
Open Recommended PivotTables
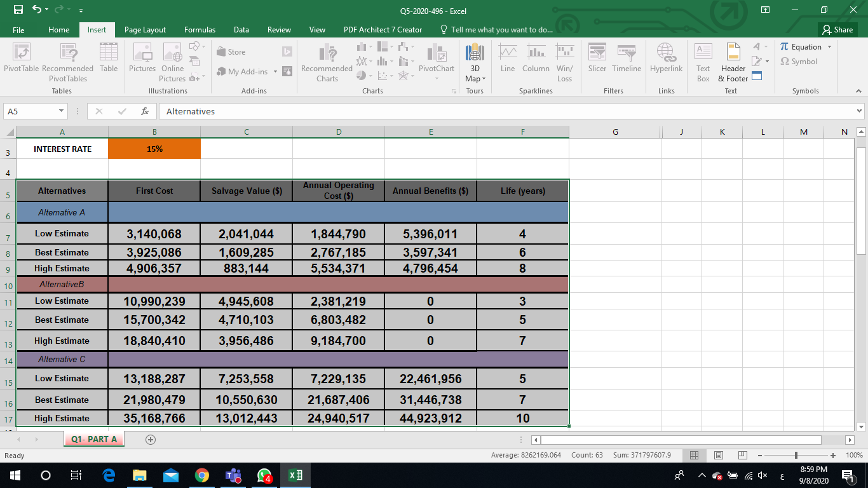[x=68, y=62]
